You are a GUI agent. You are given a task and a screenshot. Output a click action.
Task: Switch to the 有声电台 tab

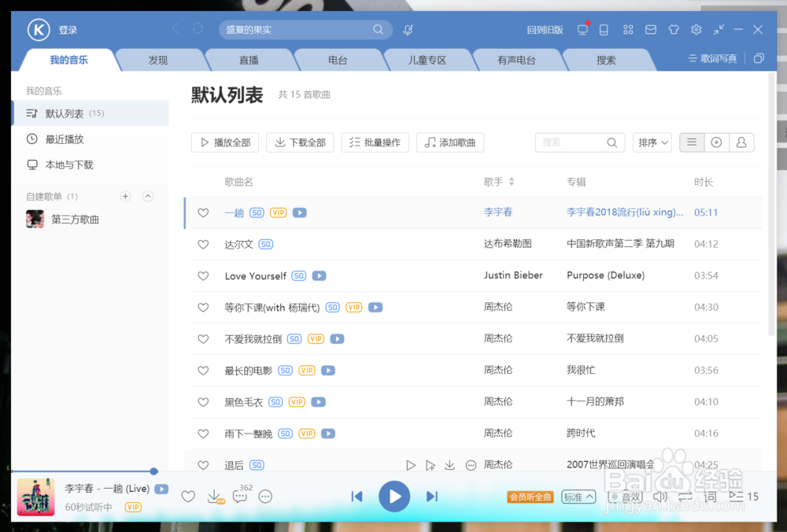coord(516,61)
